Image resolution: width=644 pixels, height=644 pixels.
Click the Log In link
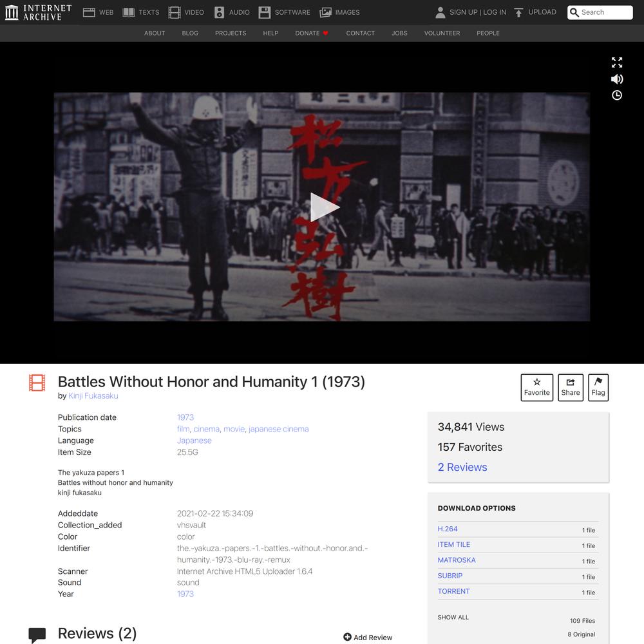[x=495, y=12]
